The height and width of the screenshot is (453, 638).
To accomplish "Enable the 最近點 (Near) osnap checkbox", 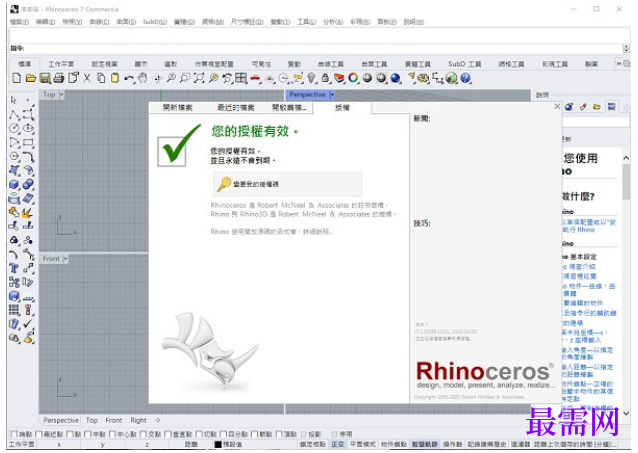I will click(39, 434).
